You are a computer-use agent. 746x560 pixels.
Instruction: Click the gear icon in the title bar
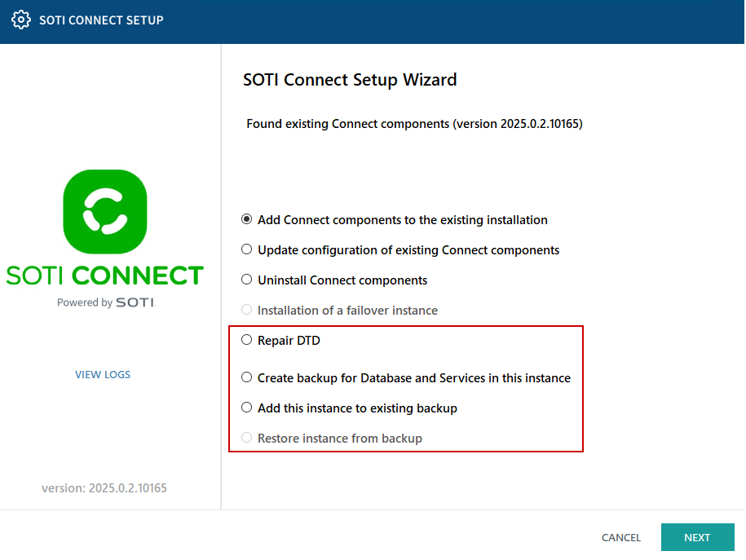coord(20,20)
